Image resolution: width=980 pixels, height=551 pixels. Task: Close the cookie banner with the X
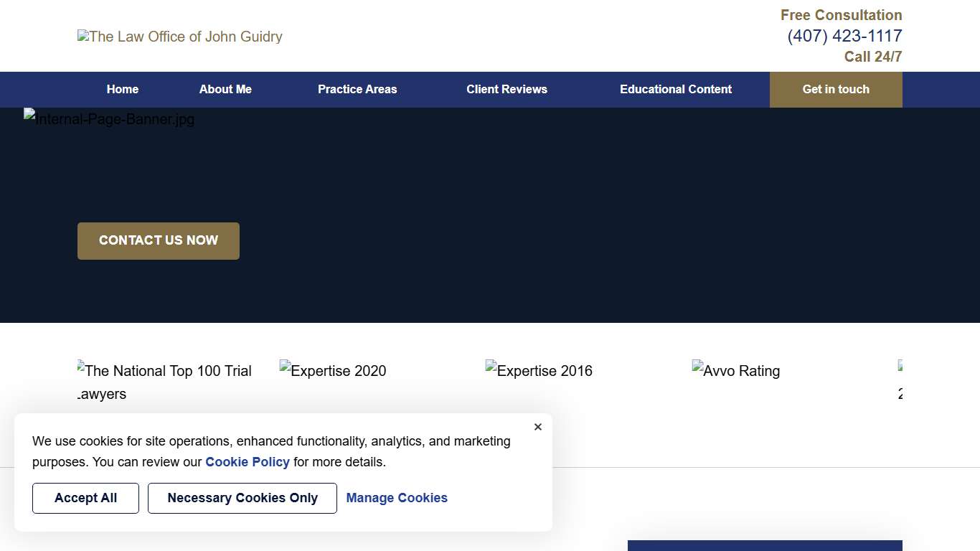(538, 427)
